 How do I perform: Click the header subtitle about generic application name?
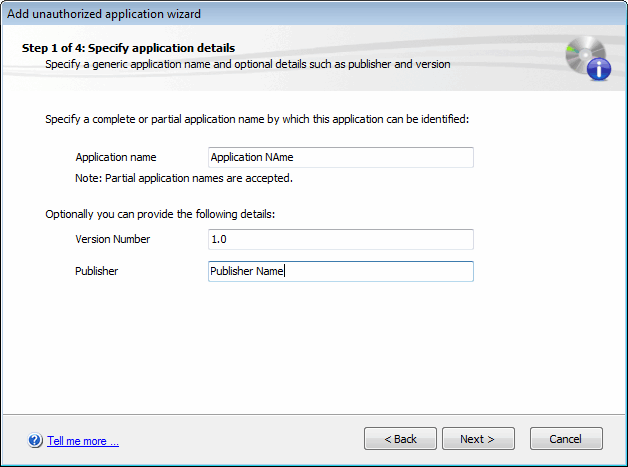tap(248, 64)
